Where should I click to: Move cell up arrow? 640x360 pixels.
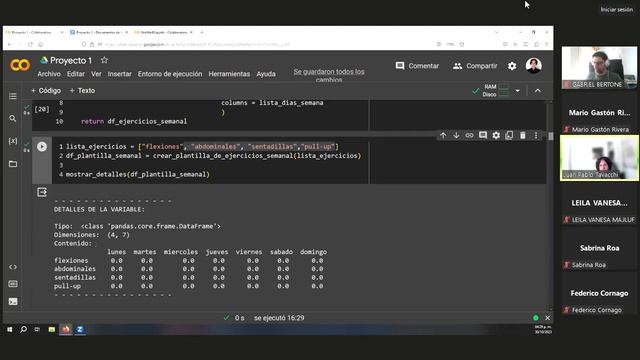(x=443, y=135)
